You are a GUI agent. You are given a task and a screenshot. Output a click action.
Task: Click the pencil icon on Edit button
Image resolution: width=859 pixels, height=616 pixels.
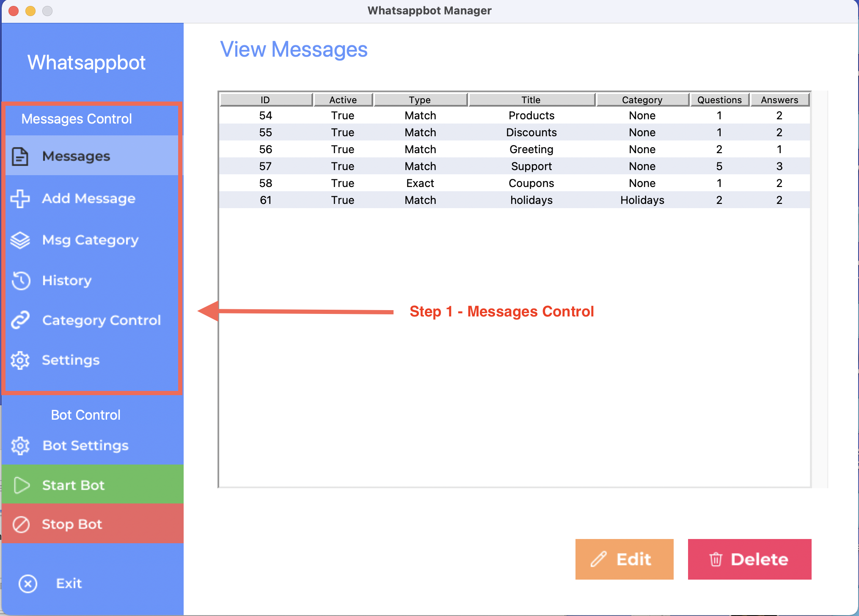point(599,559)
